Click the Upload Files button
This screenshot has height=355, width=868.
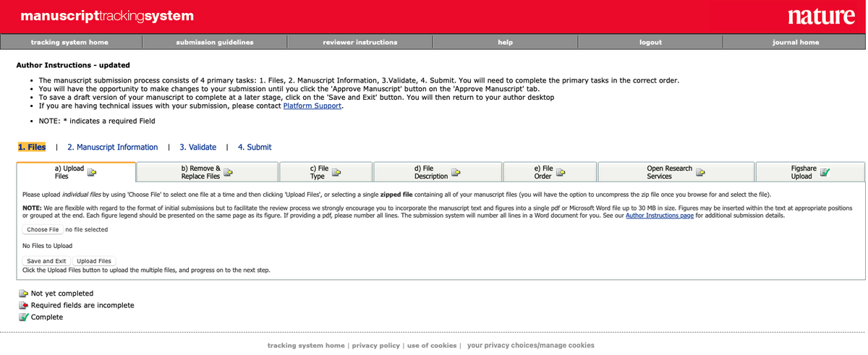(x=94, y=261)
